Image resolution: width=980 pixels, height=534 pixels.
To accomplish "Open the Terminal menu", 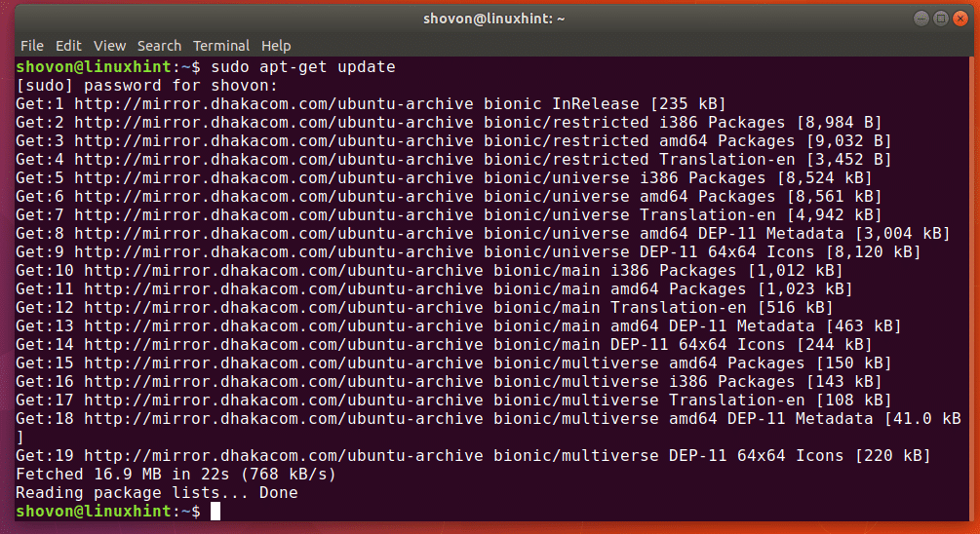I will click(221, 46).
